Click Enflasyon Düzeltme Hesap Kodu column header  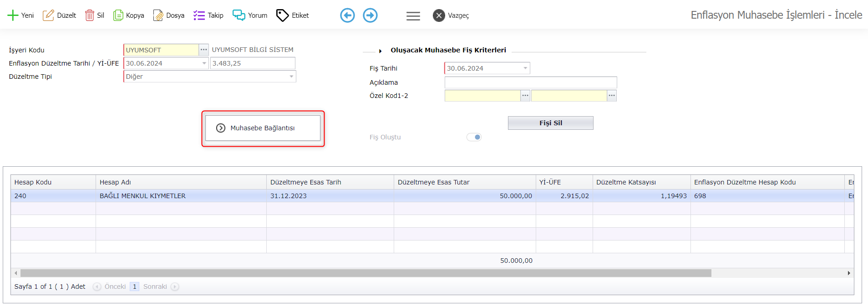[767, 182]
